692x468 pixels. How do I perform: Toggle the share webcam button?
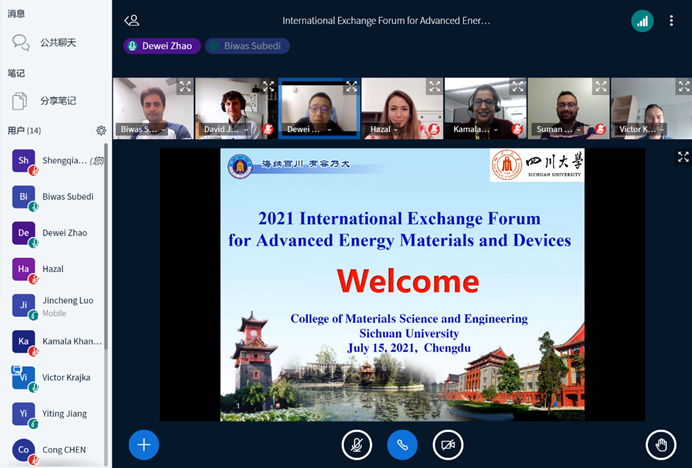pyautogui.click(x=448, y=444)
